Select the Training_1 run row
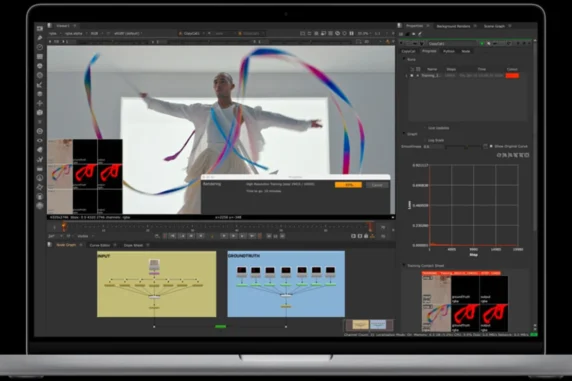The width and height of the screenshot is (572, 381). [x=463, y=76]
